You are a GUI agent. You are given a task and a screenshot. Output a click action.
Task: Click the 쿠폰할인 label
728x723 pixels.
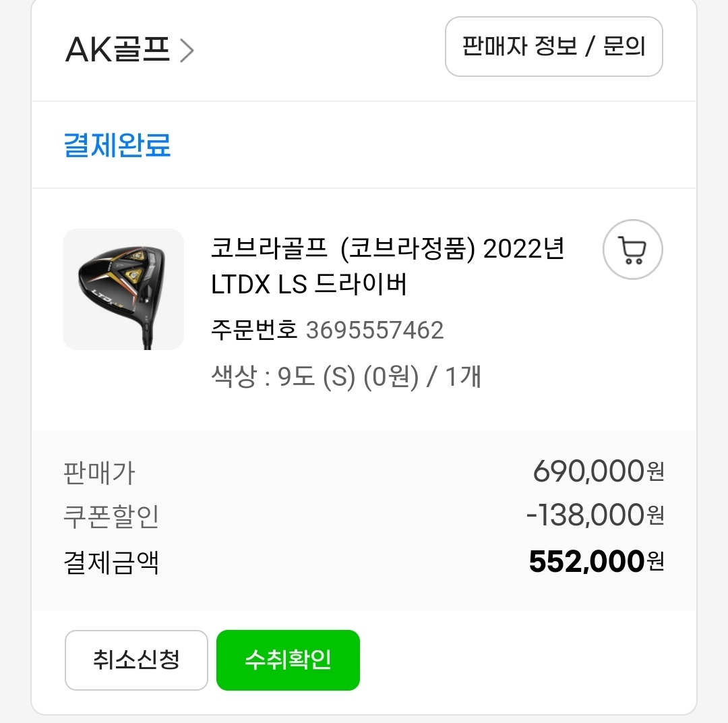(111, 517)
